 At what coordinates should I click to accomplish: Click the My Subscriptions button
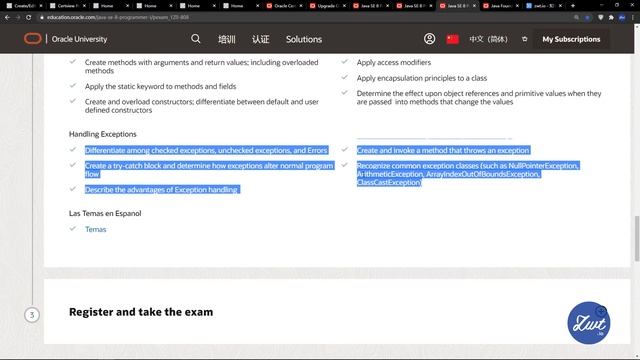coord(571,39)
